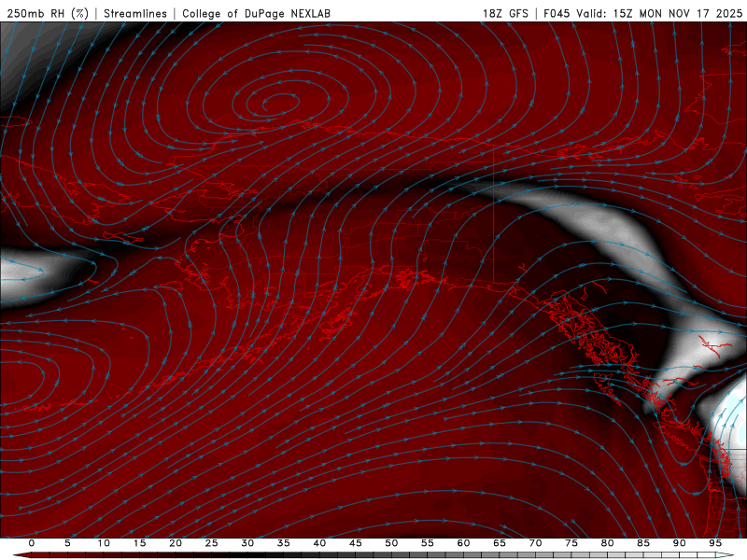Click the 15 label on the color scale
747x560 pixels.
click(x=139, y=543)
